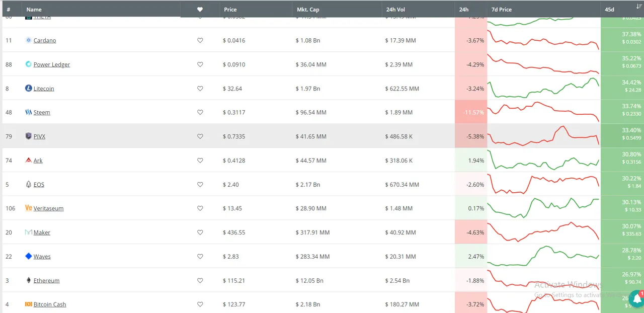This screenshot has height=313, width=644.
Task: Favorite Steem with its heart icon
Action: coord(200,112)
